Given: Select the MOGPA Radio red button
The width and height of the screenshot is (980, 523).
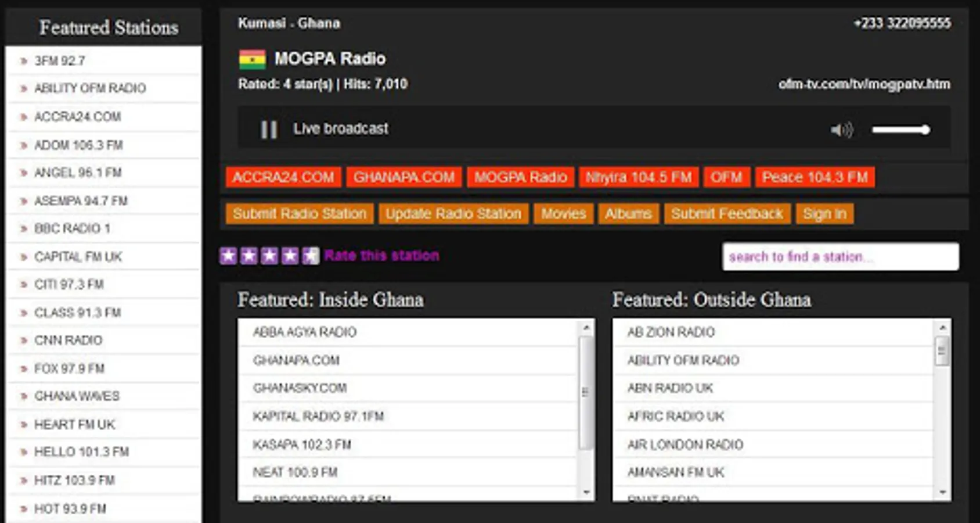Looking at the screenshot, I should [521, 177].
